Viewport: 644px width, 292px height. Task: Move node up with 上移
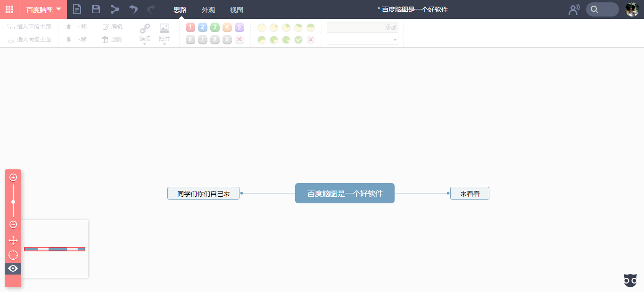[76, 27]
